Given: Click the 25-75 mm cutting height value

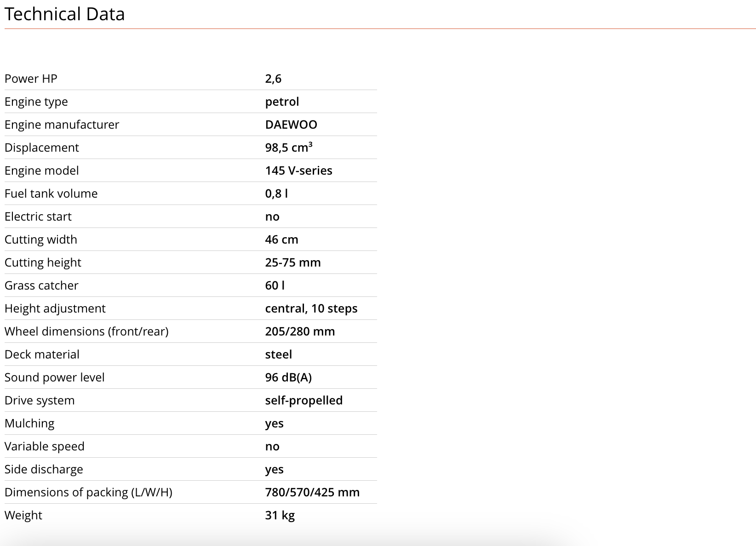Looking at the screenshot, I should [x=293, y=262].
